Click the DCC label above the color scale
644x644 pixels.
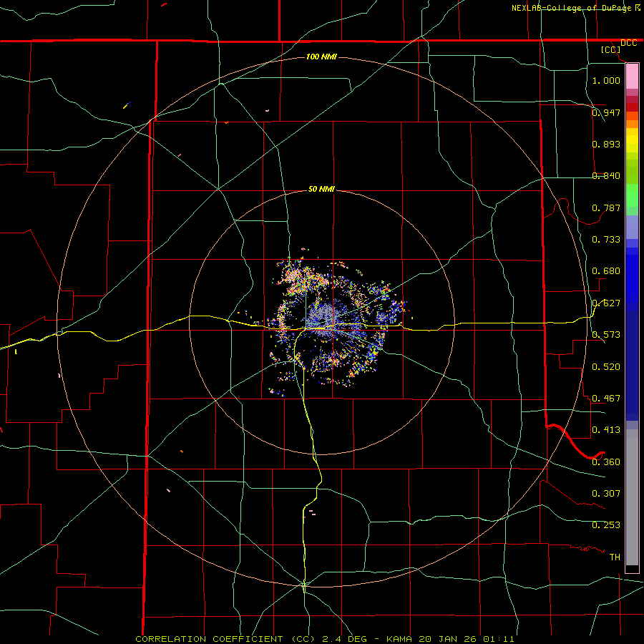[x=628, y=43]
